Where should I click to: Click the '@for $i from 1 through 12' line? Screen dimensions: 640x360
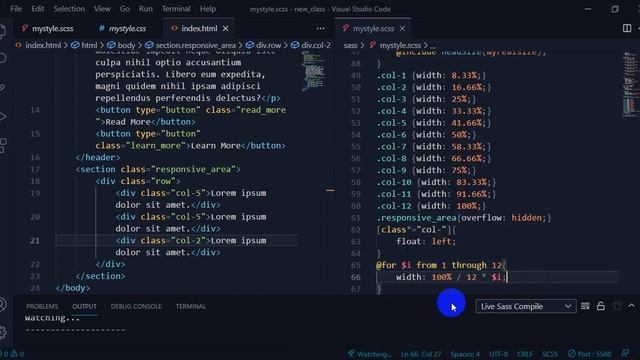tap(441, 265)
